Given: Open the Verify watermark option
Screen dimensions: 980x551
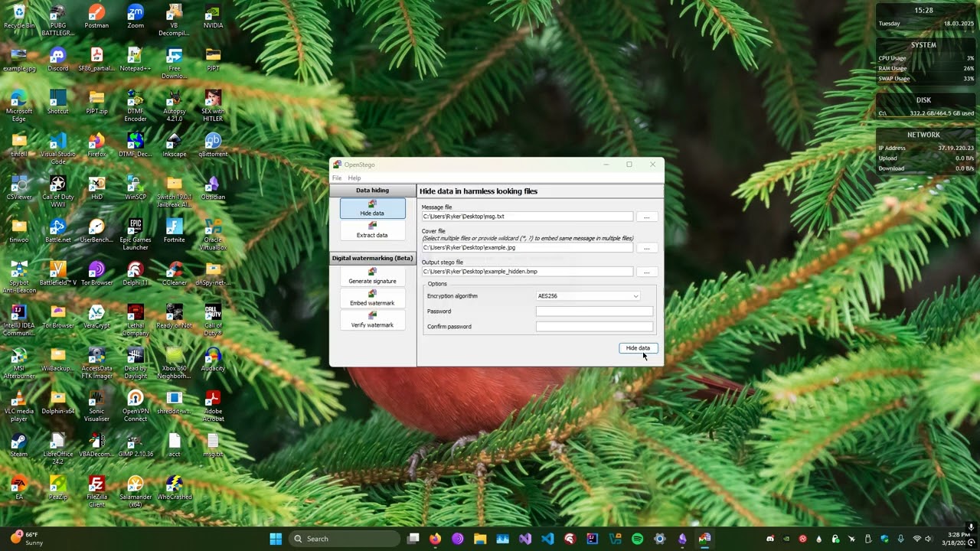Looking at the screenshot, I should click(x=372, y=321).
